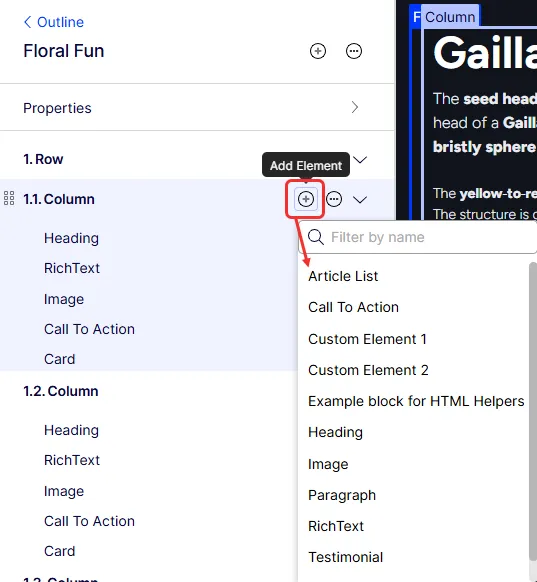Choose Article List from element menu
The width and height of the screenshot is (537, 582).
(x=343, y=276)
